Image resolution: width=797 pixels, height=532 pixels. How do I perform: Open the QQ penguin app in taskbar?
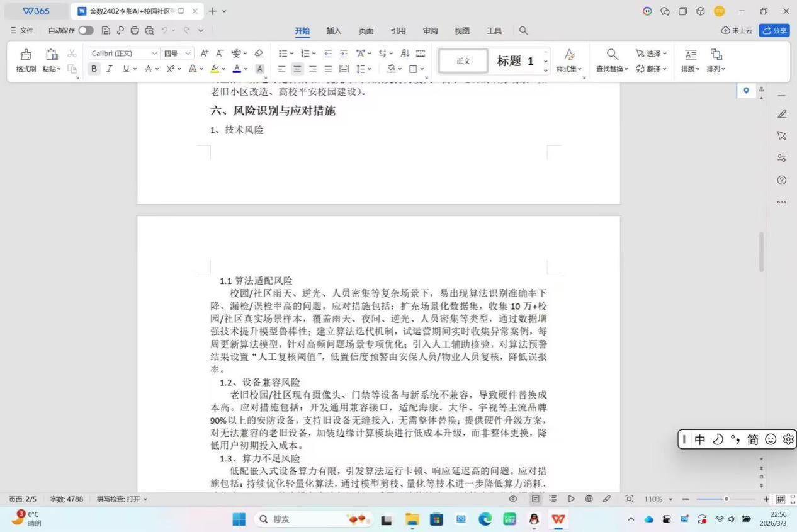[534, 519]
